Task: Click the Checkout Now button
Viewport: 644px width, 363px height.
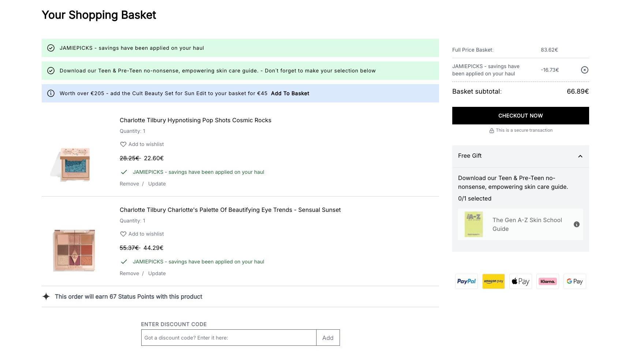Action: 520,116
